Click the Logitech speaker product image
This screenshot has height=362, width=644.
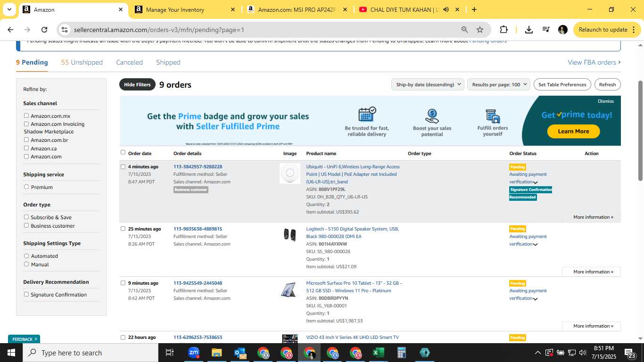coord(290,234)
